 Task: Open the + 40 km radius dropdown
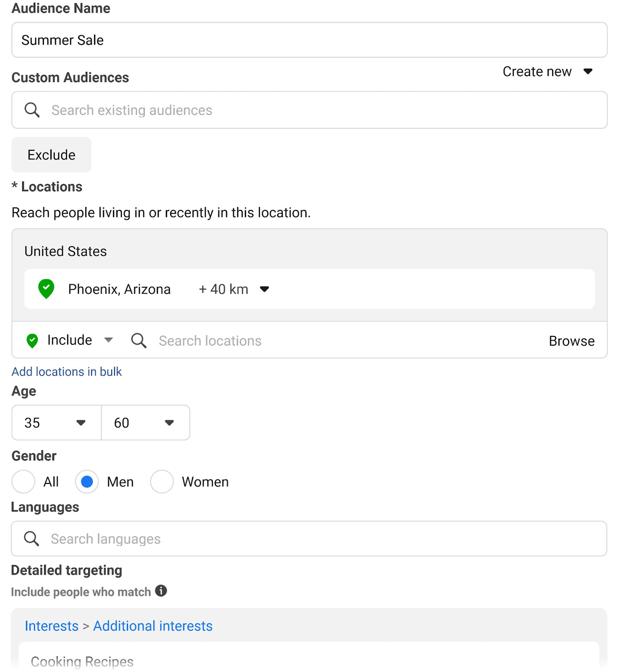tap(234, 289)
